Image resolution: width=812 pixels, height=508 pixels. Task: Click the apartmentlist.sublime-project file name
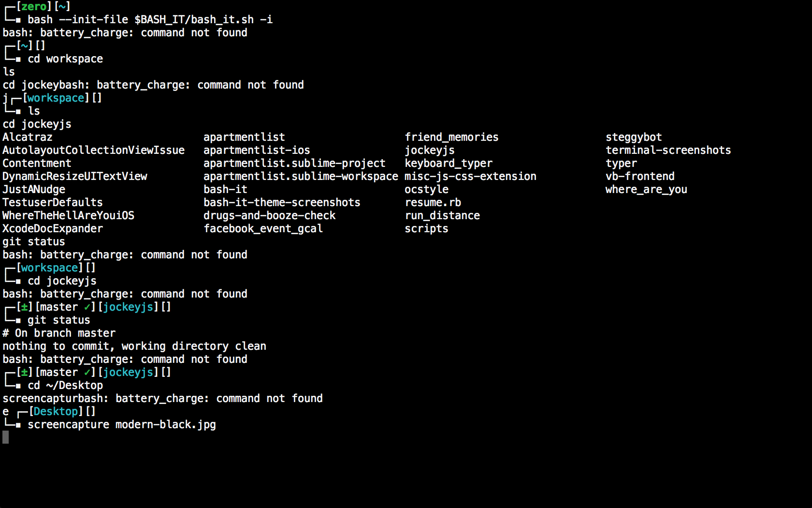point(294,164)
